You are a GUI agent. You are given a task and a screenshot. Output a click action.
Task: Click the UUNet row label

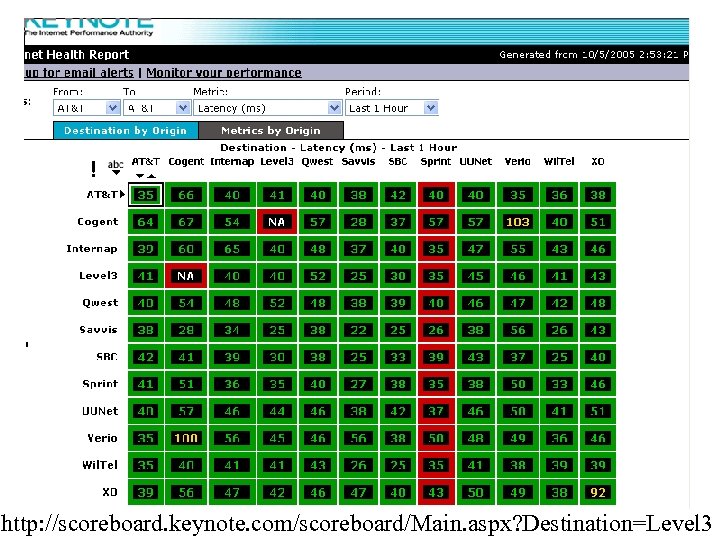[100, 411]
